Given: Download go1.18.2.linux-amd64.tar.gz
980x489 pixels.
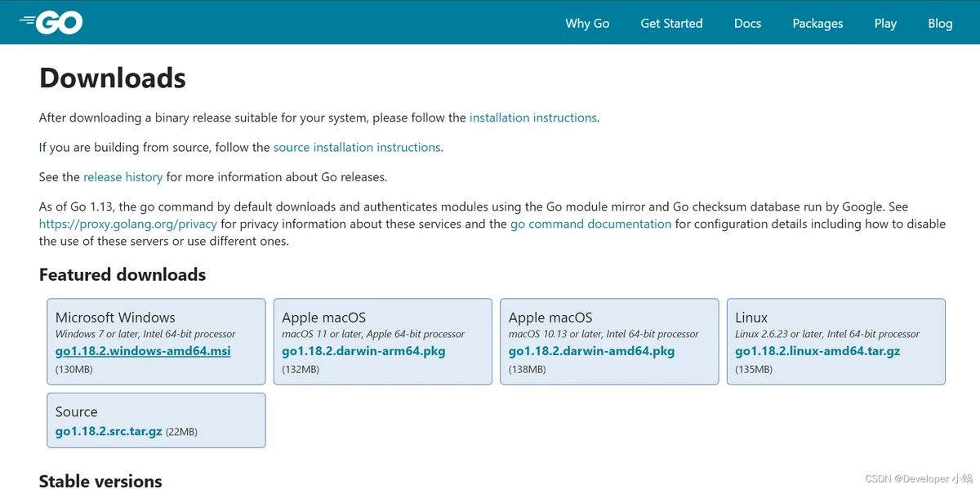Looking at the screenshot, I should pyautogui.click(x=817, y=351).
